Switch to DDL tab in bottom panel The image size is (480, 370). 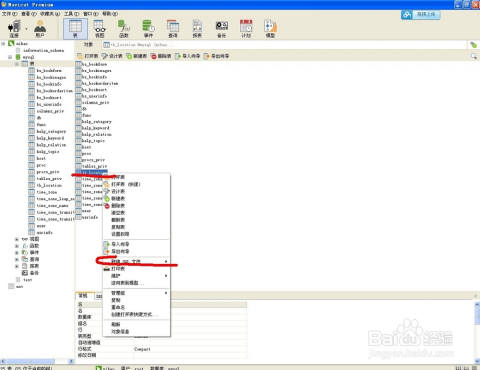coord(99,296)
